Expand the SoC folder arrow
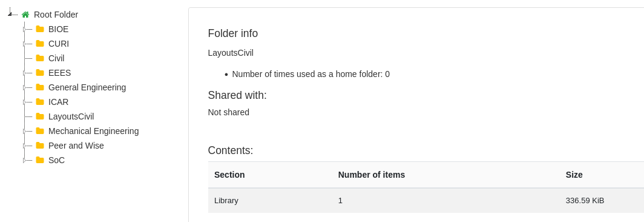The height and width of the screenshot is (222, 644). pos(24,160)
